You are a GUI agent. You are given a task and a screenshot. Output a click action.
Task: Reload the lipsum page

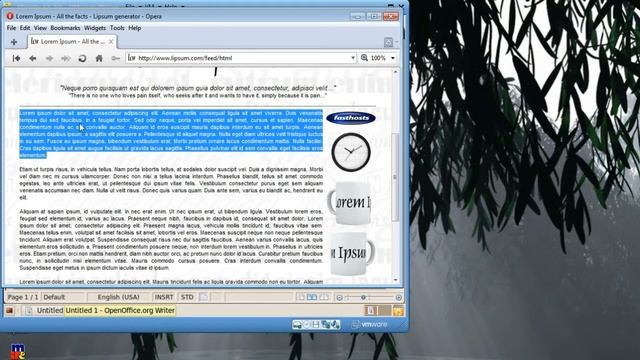[x=82, y=58]
